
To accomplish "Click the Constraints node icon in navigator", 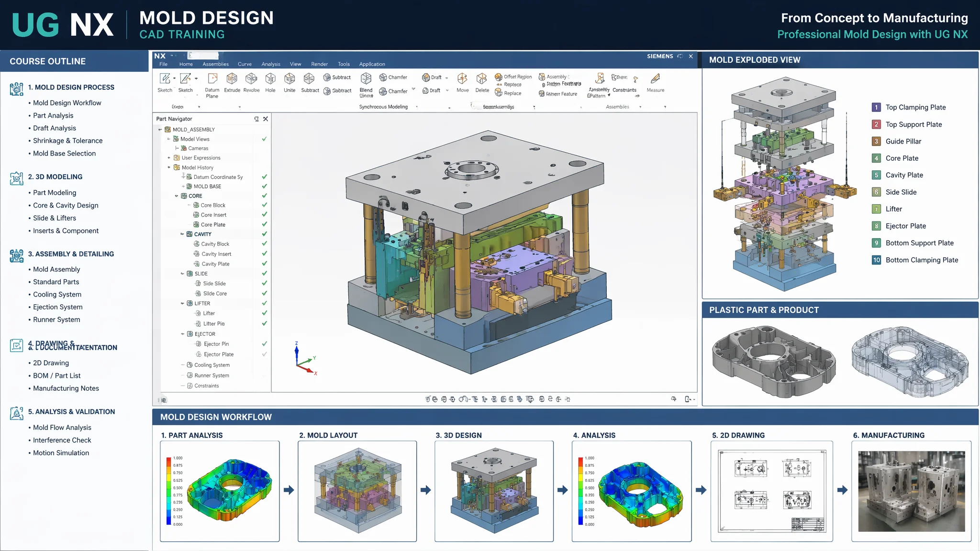I will click(189, 386).
